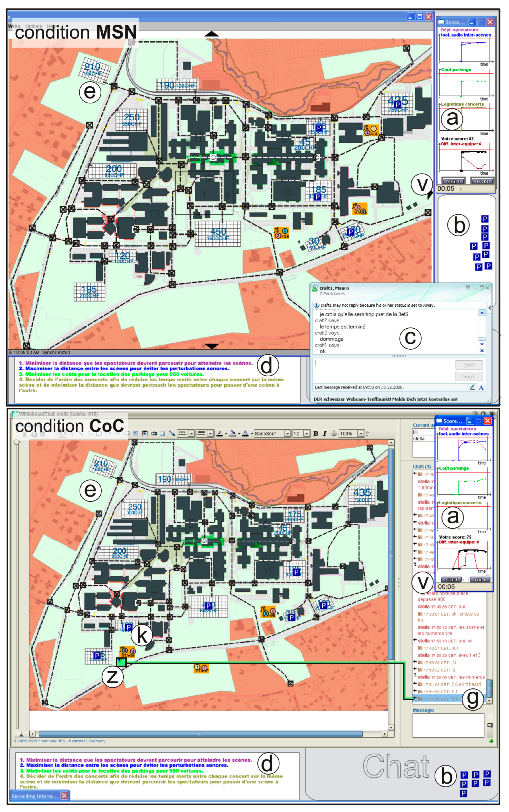Click the Bold formatting icon in whiteboard toolbar

click(x=315, y=434)
